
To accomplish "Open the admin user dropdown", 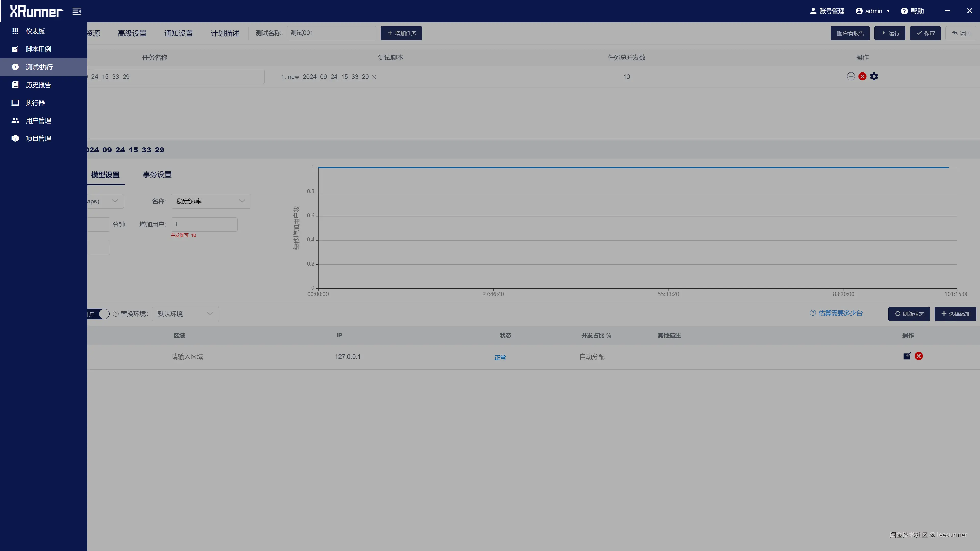I will coord(873,11).
